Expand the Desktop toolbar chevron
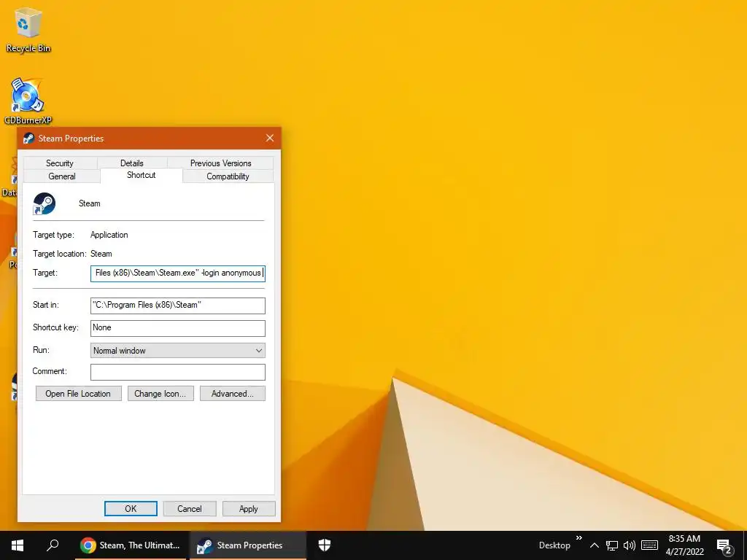The image size is (747, 560). [x=578, y=538]
